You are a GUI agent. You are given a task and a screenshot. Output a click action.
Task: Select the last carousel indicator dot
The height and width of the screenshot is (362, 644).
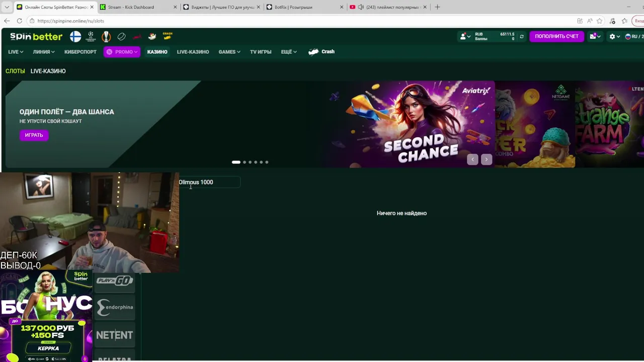(267, 162)
